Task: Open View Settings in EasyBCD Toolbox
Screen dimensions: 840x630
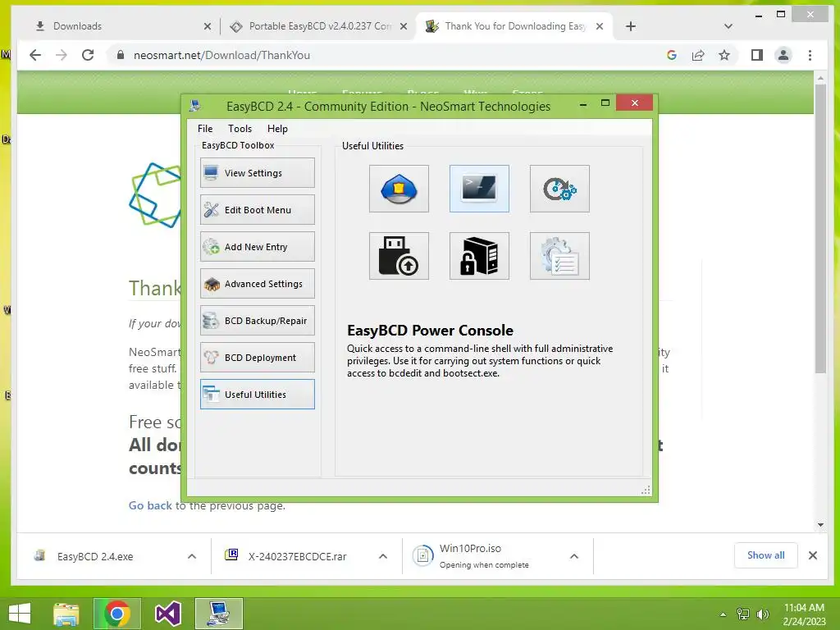Action: tap(257, 172)
